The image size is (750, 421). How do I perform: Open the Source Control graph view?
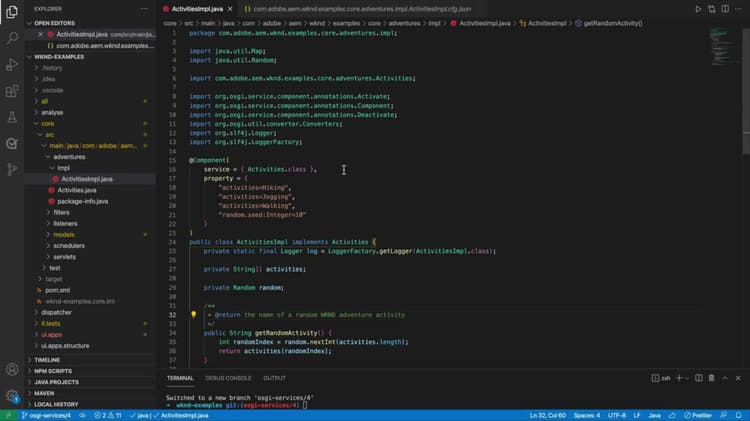[12, 169]
